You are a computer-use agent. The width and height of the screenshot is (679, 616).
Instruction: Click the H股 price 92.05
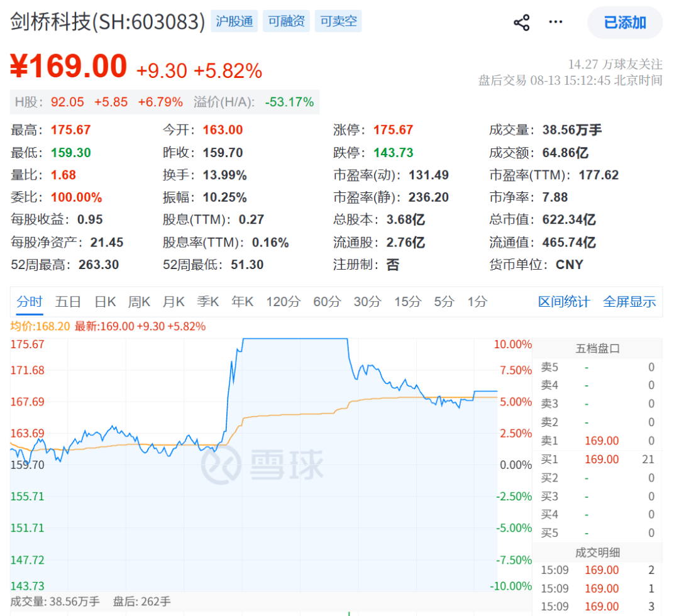click(x=67, y=102)
